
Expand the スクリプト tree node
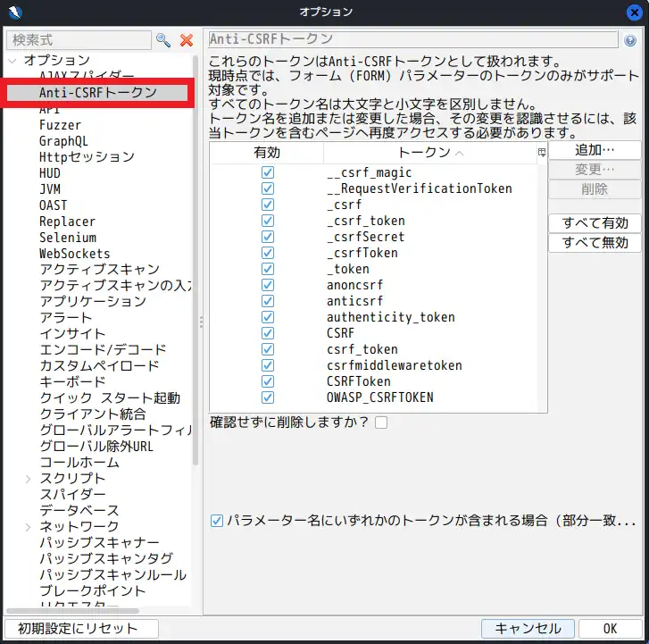(29, 479)
